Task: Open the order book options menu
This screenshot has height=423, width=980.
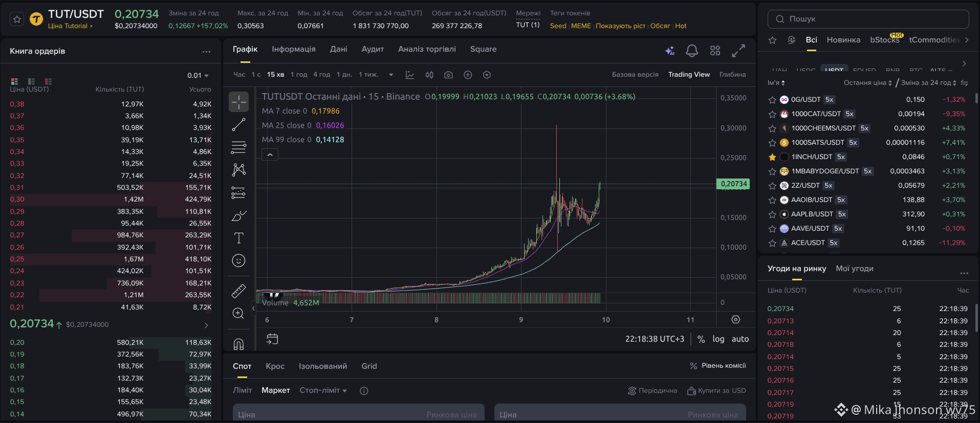Action: [x=206, y=52]
